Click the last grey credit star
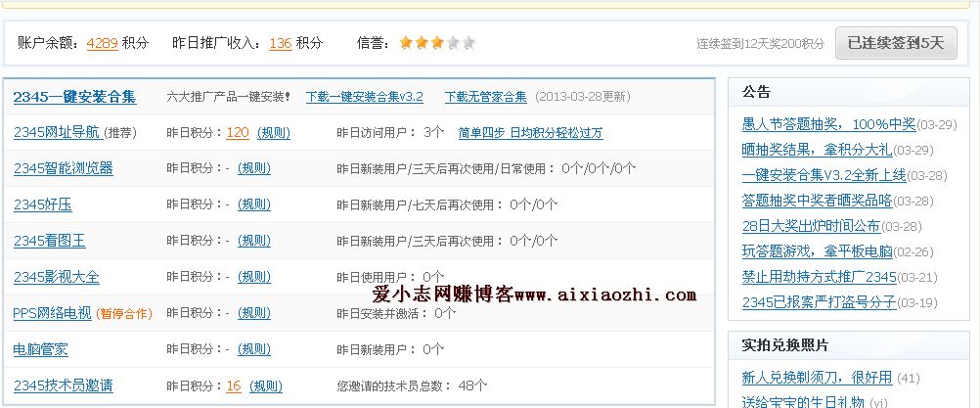980x408 pixels. tap(468, 42)
